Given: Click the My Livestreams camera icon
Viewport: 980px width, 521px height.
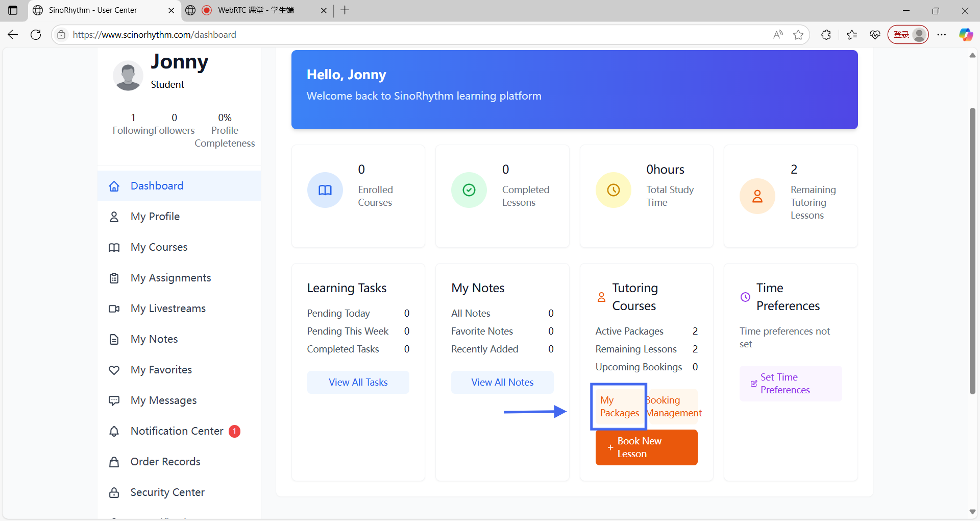Looking at the screenshot, I should (x=114, y=309).
